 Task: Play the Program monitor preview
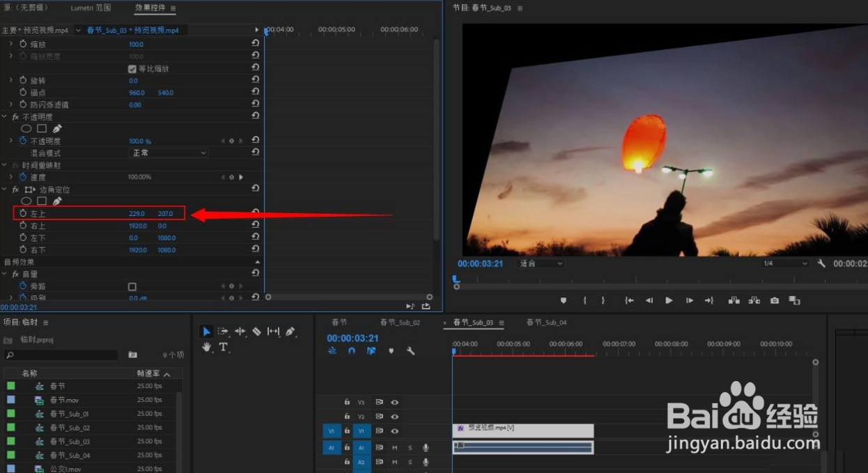(669, 300)
